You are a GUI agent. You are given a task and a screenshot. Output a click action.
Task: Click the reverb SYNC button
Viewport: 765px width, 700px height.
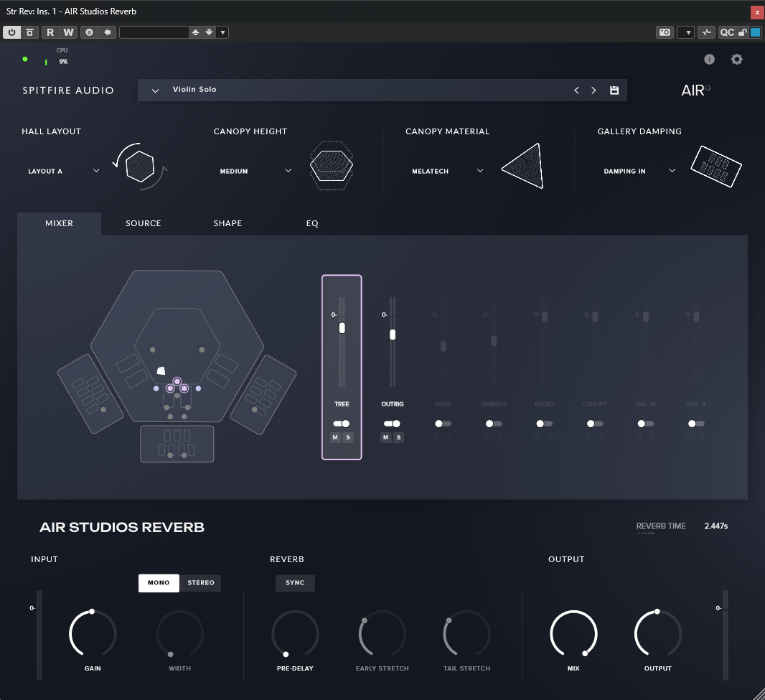click(x=295, y=583)
